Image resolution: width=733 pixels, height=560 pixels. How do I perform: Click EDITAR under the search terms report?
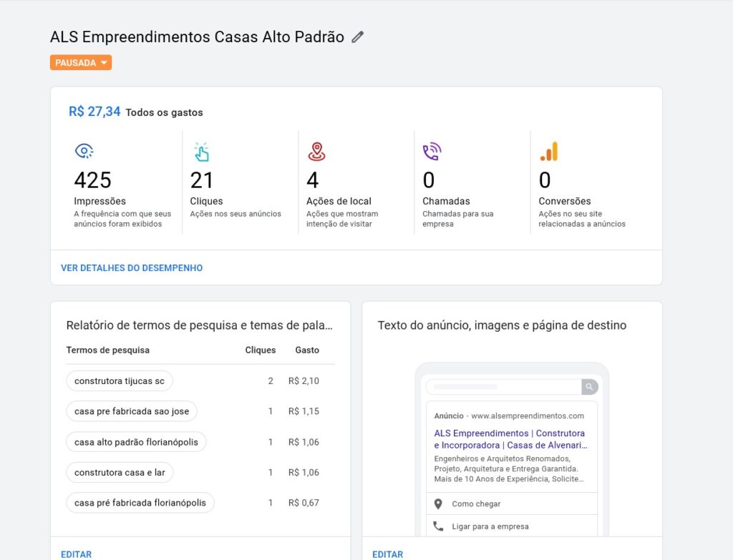[76, 554]
